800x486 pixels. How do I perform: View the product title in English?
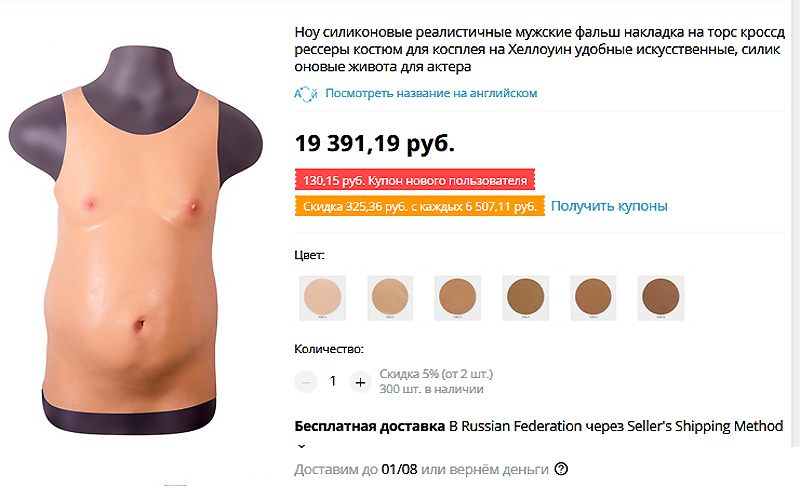[431, 93]
